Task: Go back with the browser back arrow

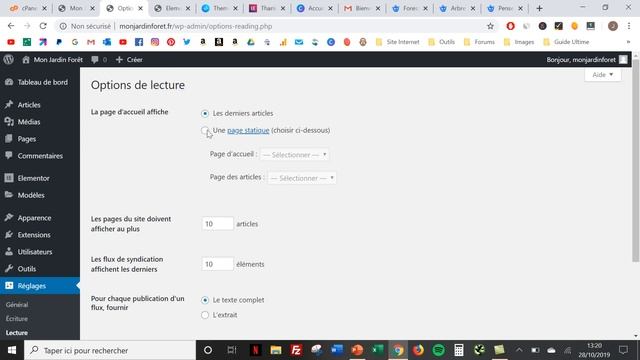Action: (11, 26)
